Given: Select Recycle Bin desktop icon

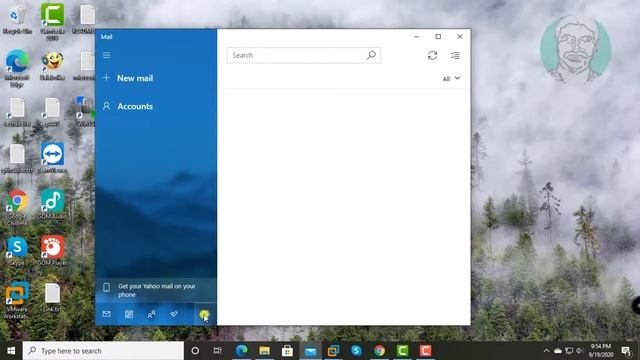Looking at the screenshot, I should click(17, 20).
